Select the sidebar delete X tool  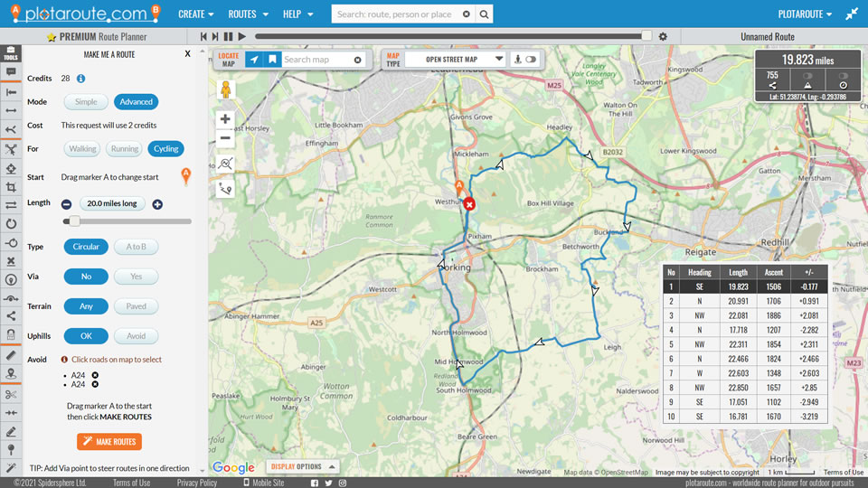[11, 261]
